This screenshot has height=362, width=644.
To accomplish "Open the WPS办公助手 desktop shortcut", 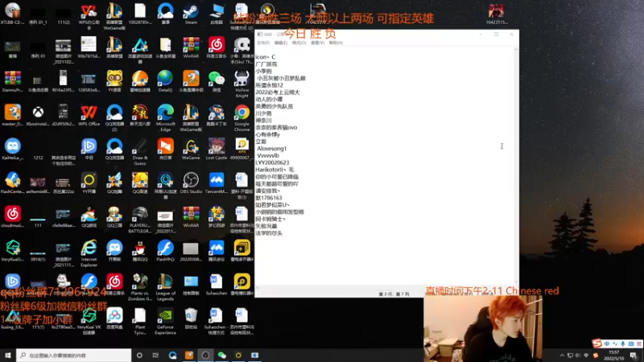I will coord(89,16).
